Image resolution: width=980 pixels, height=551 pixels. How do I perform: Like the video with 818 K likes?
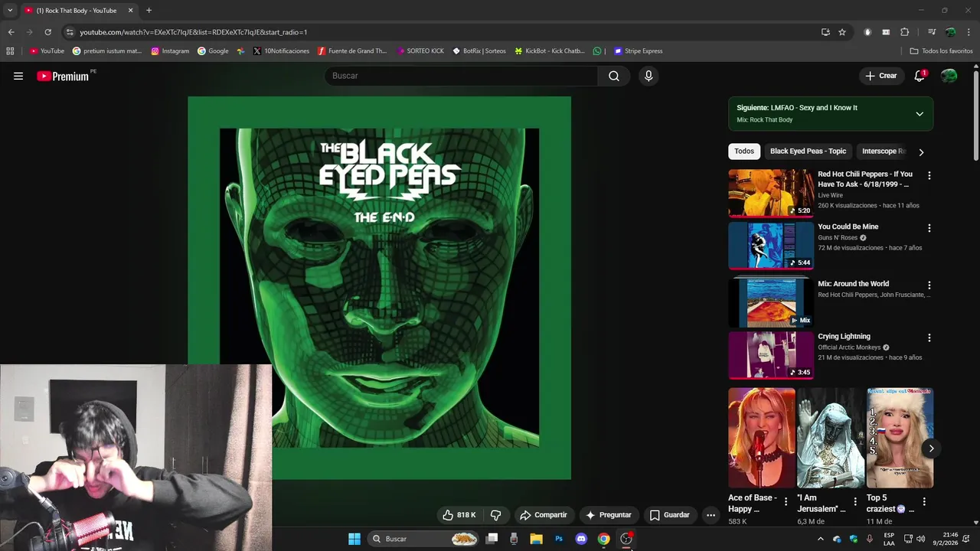pyautogui.click(x=459, y=515)
